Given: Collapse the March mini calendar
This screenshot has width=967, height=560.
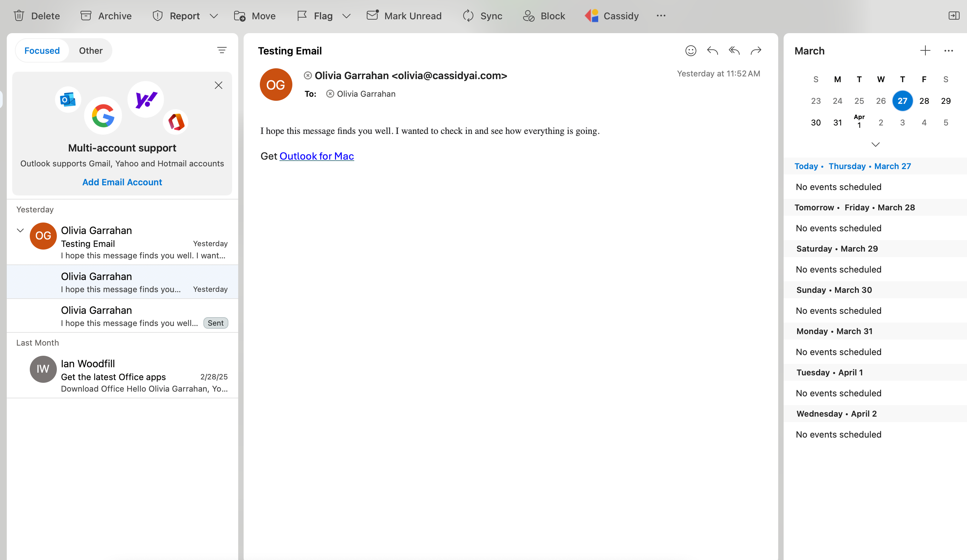Looking at the screenshot, I should (x=876, y=145).
